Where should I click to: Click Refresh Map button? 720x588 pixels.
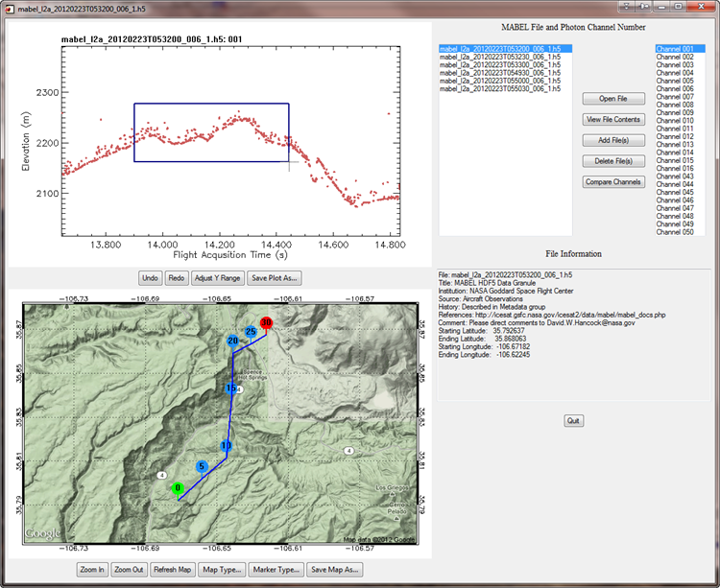pyautogui.click(x=173, y=570)
